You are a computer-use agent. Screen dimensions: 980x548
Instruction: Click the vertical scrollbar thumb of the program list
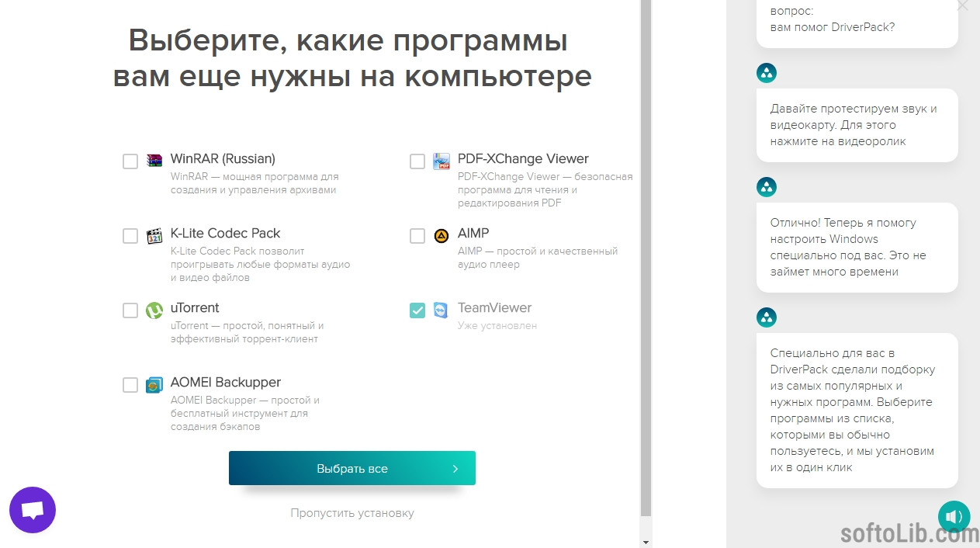tap(646, 258)
